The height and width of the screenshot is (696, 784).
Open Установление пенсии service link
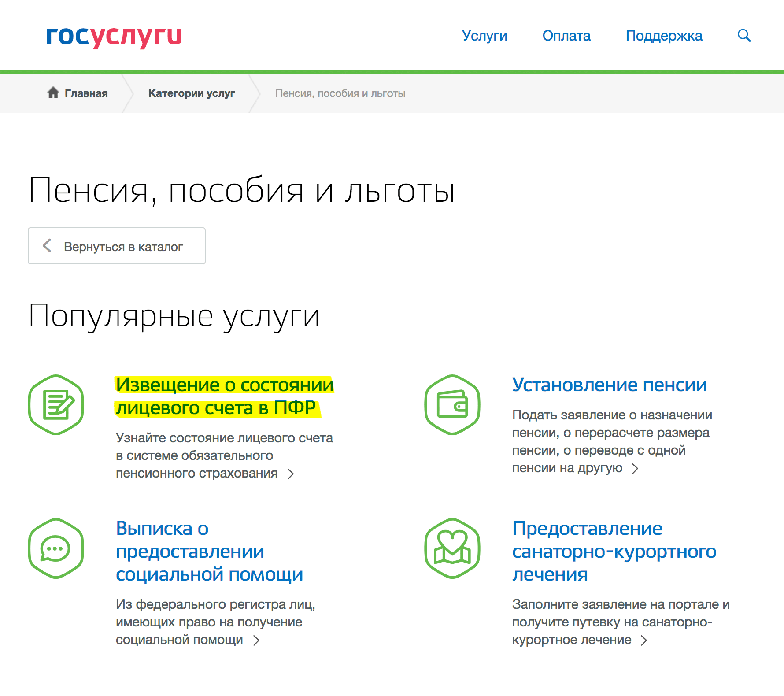(x=610, y=385)
